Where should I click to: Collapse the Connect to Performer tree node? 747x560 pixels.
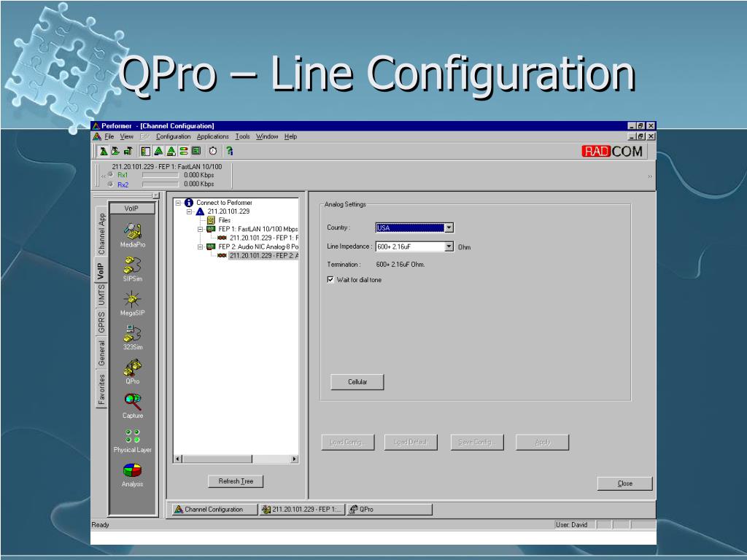tap(178, 203)
